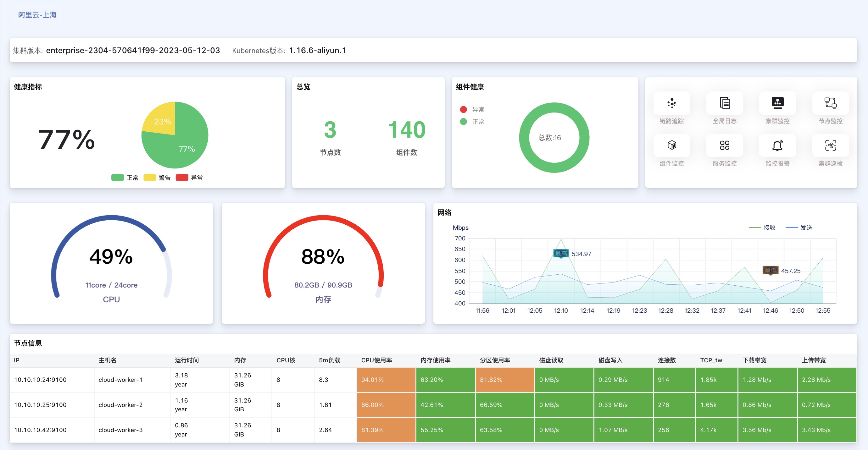This screenshot has width=868, height=450.
Task: Click hostname cloud-worker-3
Action: click(120, 430)
